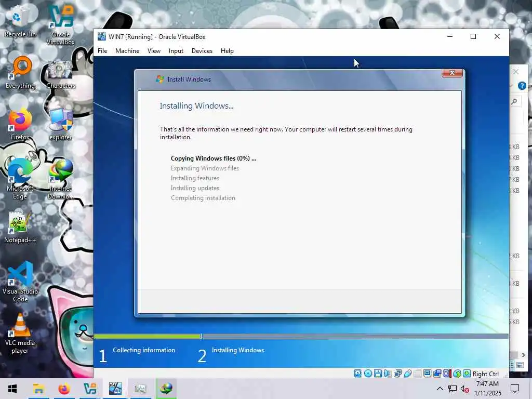Click the muted volume tray icon

tap(464, 389)
